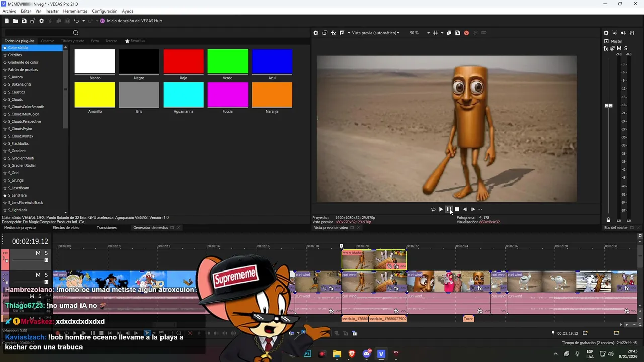Image resolution: width=644 pixels, height=362 pixels.
Task: Click the export/share icon in main toolbar
Action: tap(33, 21)
